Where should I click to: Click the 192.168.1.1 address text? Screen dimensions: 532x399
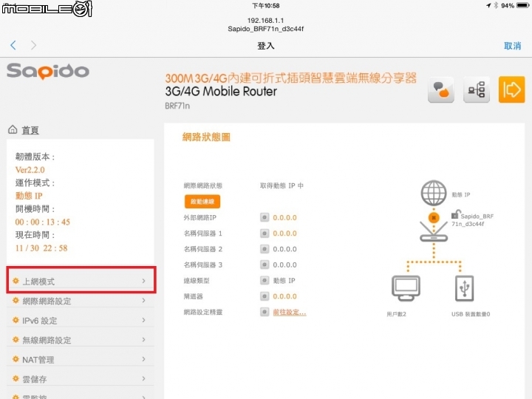click(x=265, y=21)
